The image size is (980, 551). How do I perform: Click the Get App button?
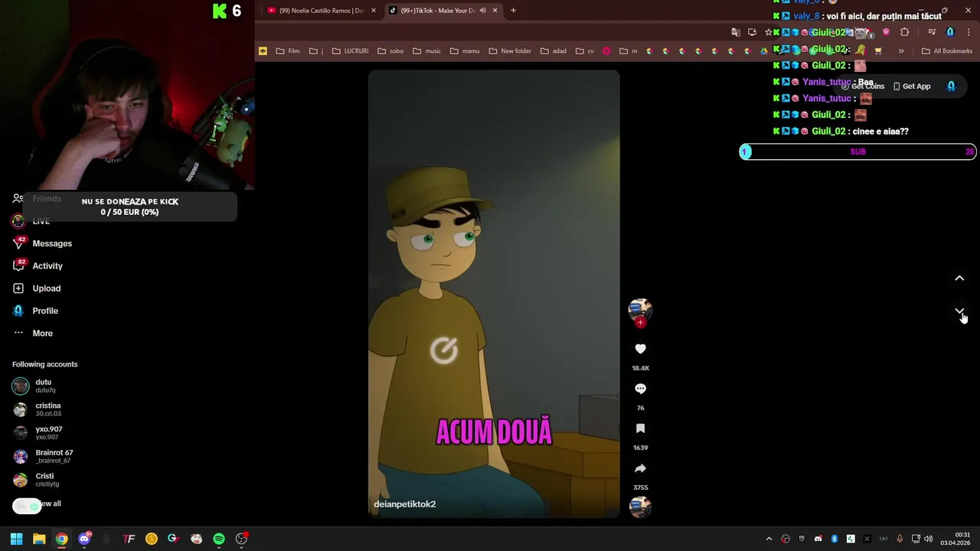coord(912,86)
